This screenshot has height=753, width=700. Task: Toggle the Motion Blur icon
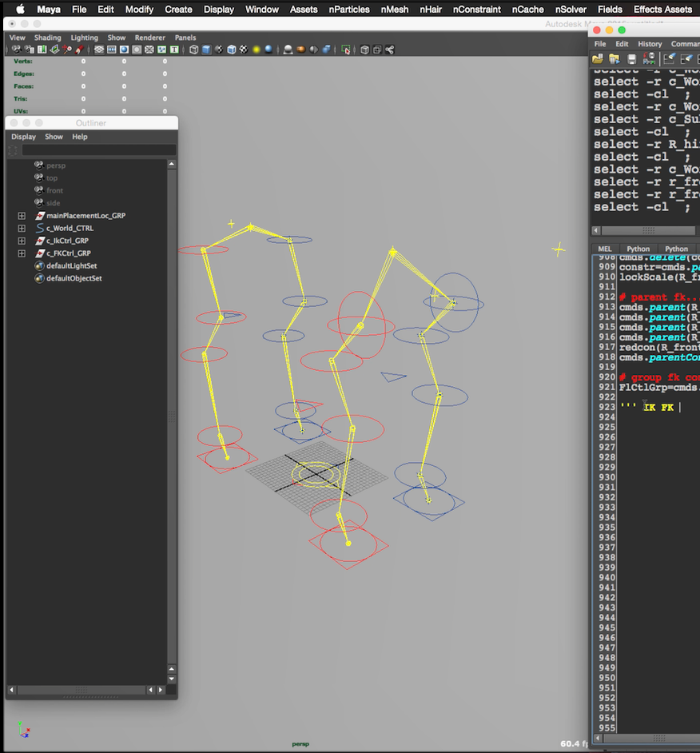pyautogui.click(x=301, y=50)
